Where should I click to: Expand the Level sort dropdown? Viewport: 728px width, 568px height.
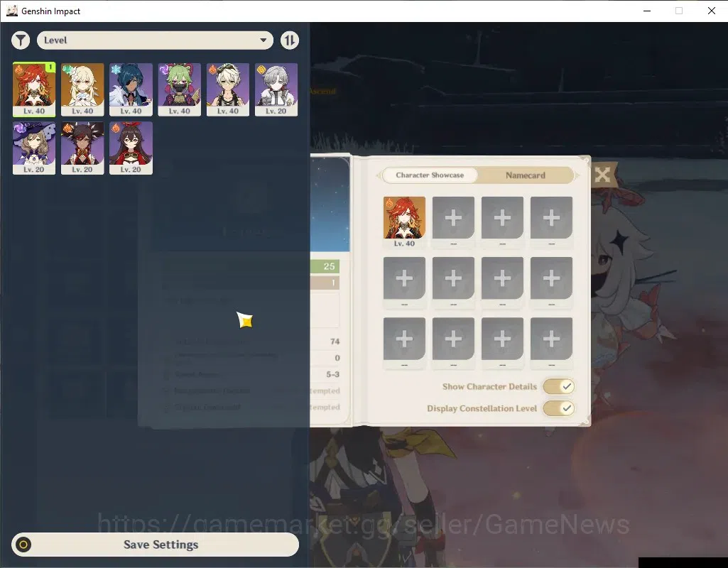coord(155,40)
